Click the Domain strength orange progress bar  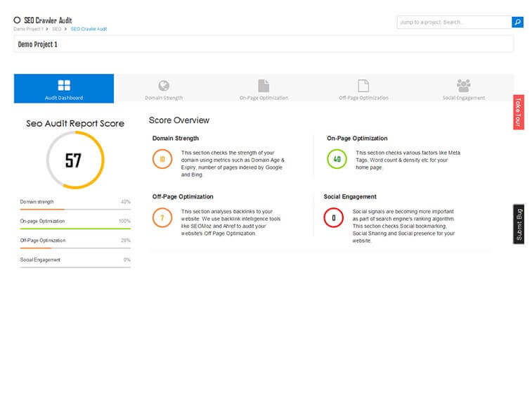click(43, 209)
